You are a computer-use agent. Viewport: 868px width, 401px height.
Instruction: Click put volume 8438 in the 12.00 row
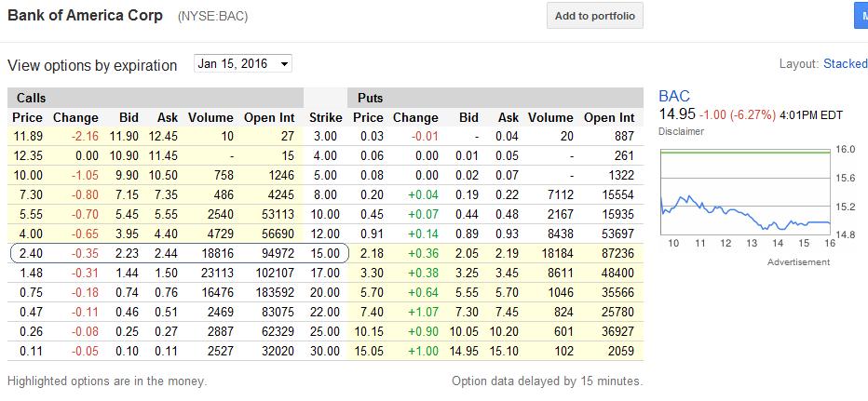(x=559, y=234)
